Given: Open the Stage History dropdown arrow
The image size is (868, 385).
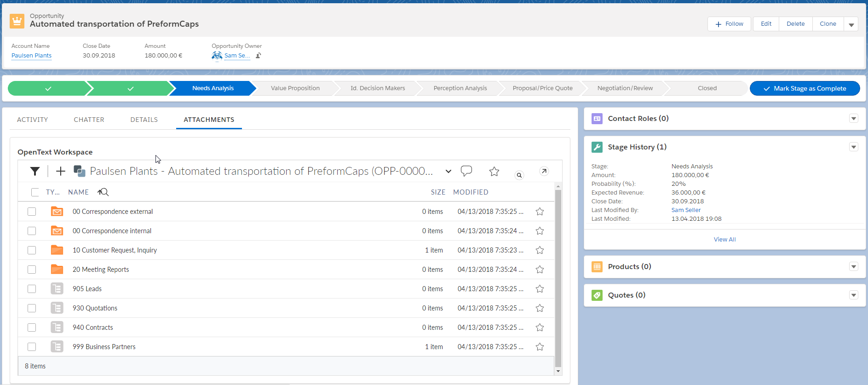Looking at the screenshot, I should pyautogui.click(x=854, y=147).
